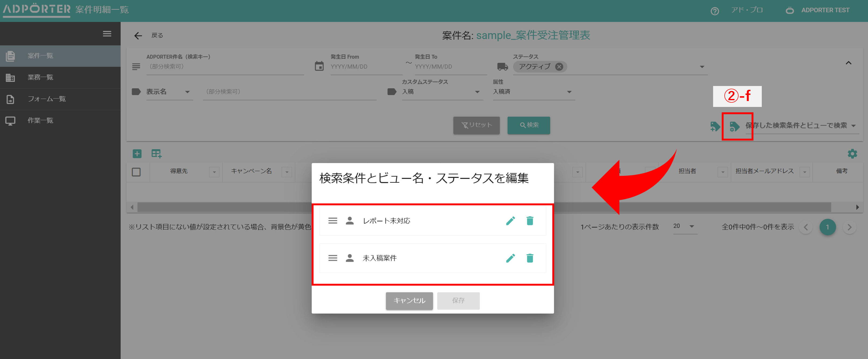Viewport: 868px width, 359px height.
Task: Open the カスタムステータス dropdown
Action: coord(442,92)
